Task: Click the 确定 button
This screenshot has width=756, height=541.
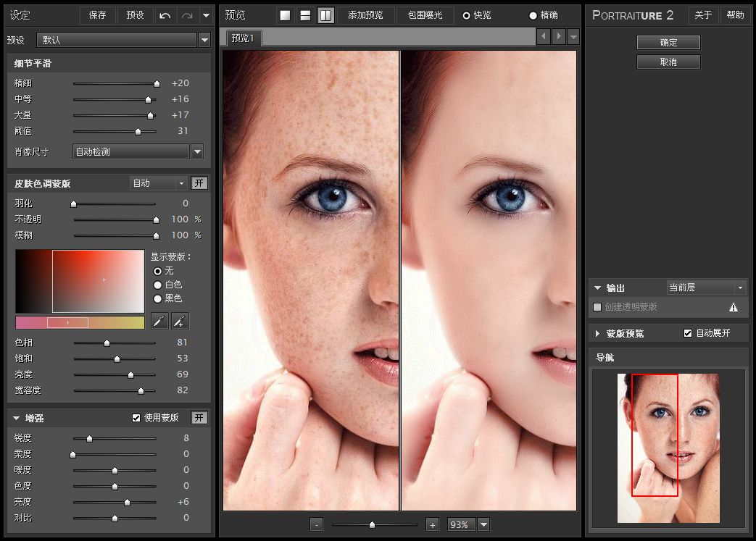Action: [668, 43]
